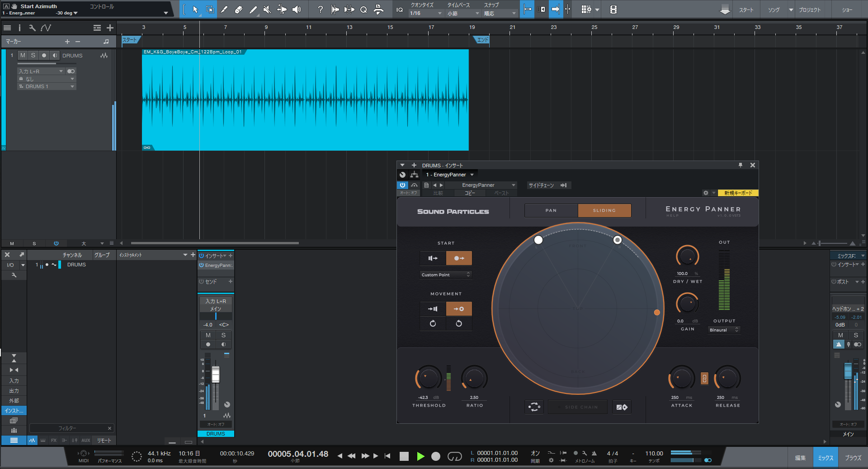
Task: Click the プロジェクト project button
Action: click(x=809, y=9)
